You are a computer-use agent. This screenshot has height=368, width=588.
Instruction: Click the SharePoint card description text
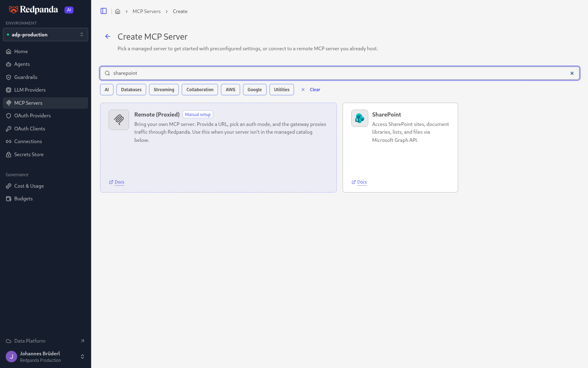(x=410, y=132)
